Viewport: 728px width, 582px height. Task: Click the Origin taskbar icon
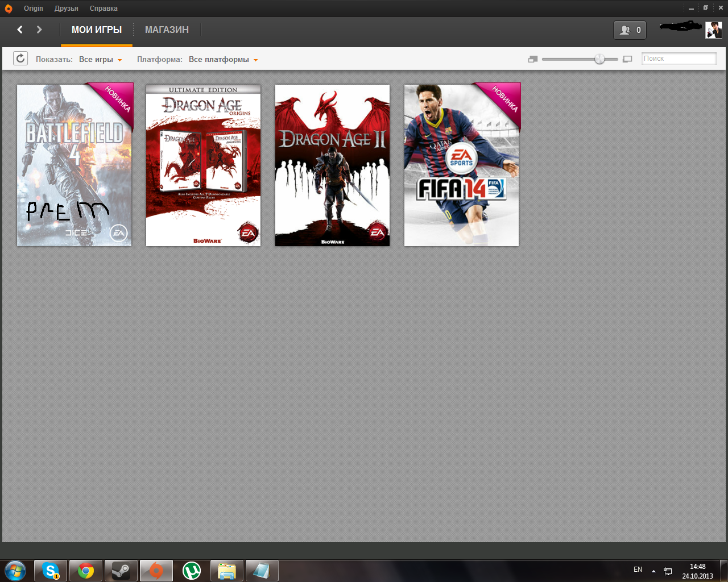point(156,571)
